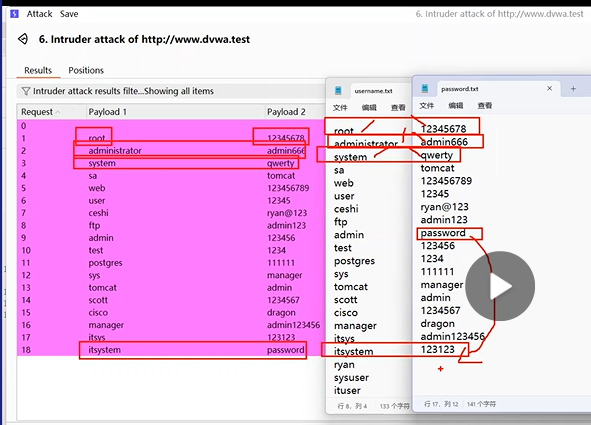Select request row 18 with itsystem payload
The width and height of the screenshot is (591, 425).
tap(171, 350)
